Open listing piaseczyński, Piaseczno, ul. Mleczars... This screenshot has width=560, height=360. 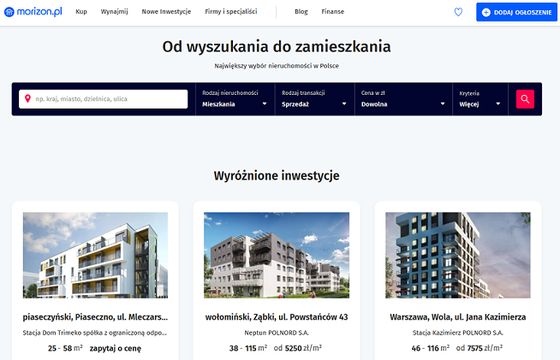95,317
